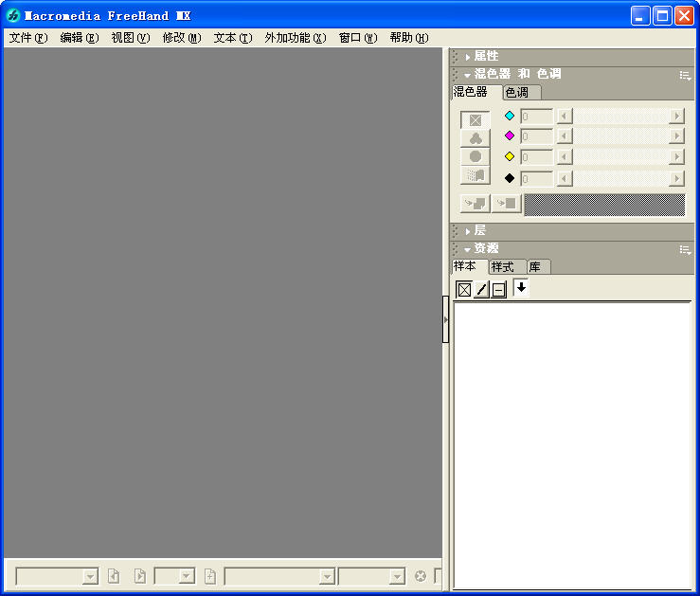Click the FreeHand title bar application icon
This screenshot has height=596, width=700.
(13, 16)
